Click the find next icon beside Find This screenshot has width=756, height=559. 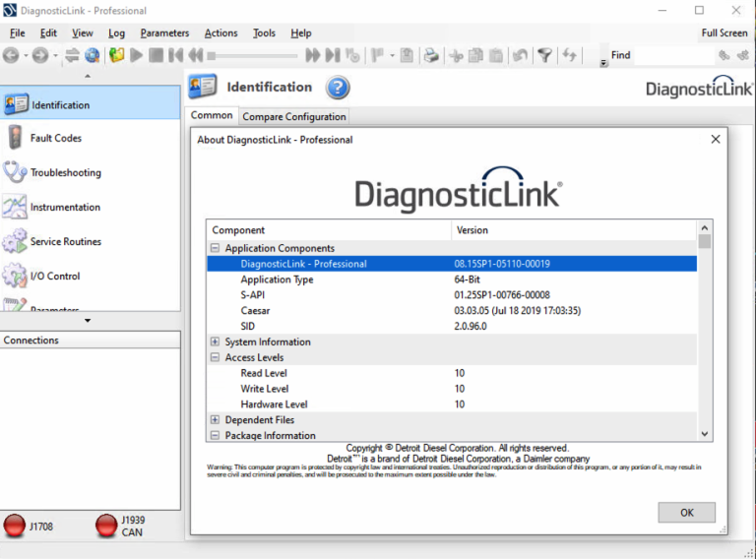coord(743,55)
